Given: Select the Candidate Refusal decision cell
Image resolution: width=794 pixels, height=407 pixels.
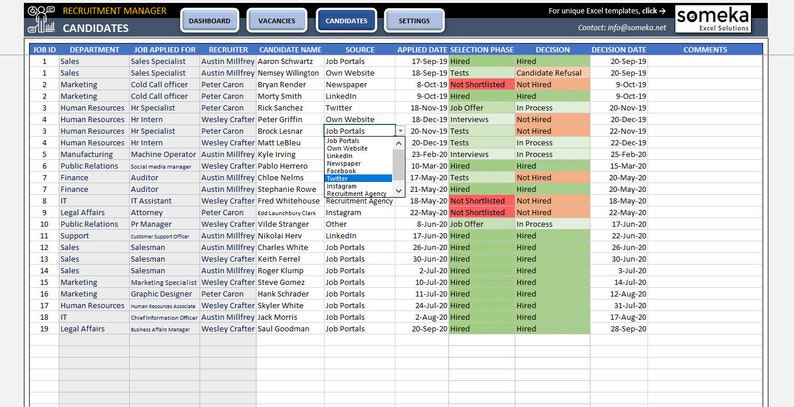Looking at the screenshot, I should pos(552,73).
